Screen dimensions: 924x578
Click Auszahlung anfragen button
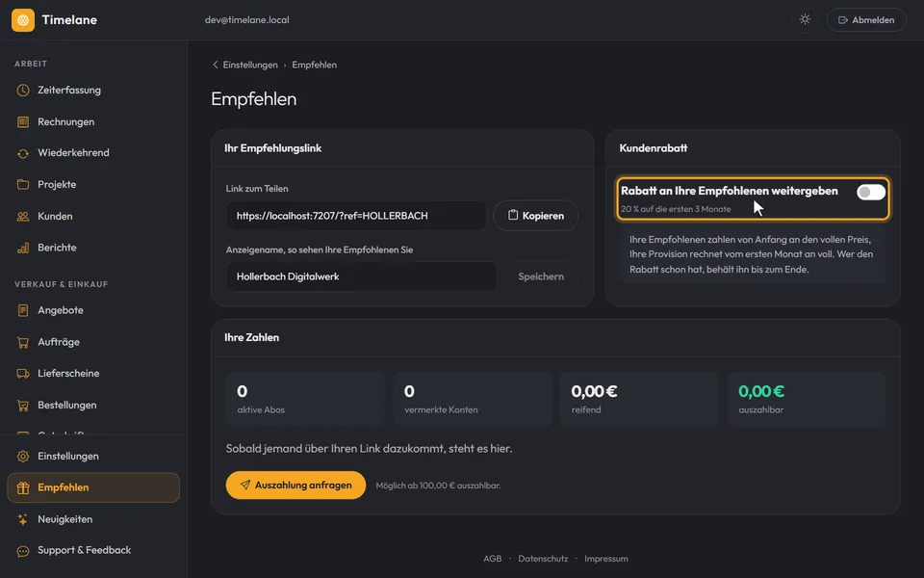[x=295, y=485]
